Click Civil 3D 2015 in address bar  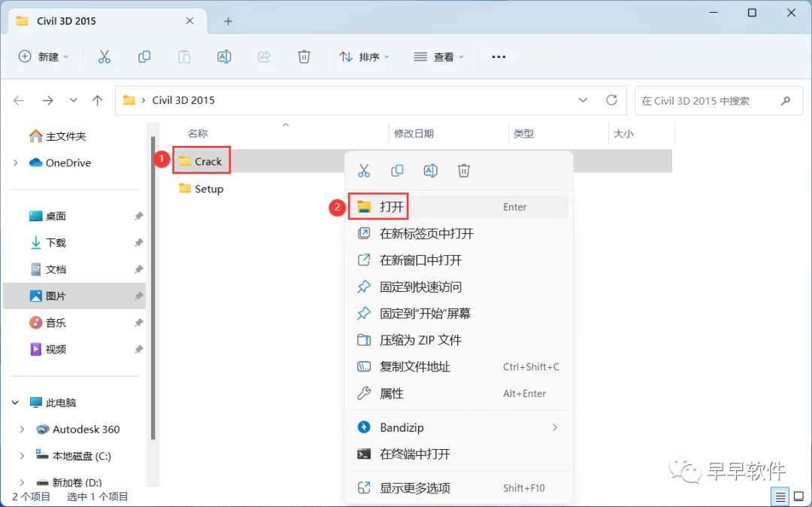183,101
